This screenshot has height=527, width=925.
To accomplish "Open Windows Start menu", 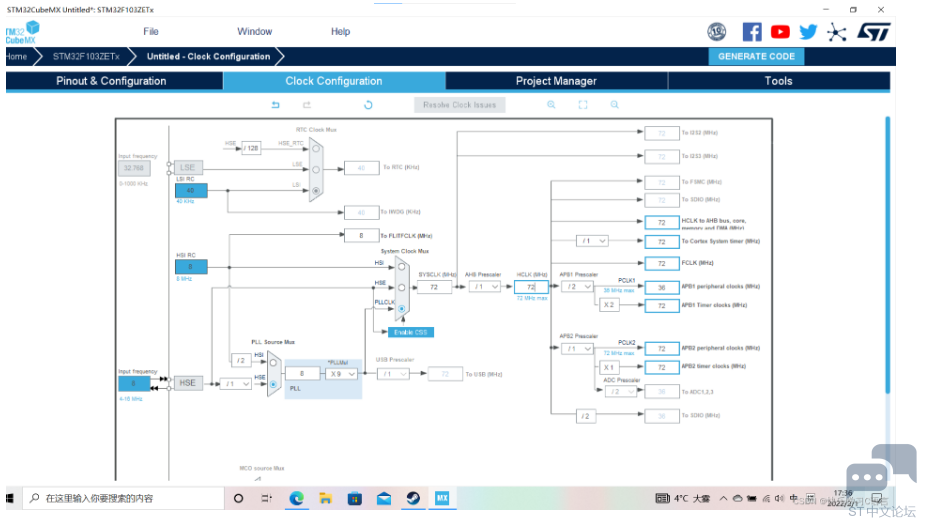I will [x=10, y=499].
